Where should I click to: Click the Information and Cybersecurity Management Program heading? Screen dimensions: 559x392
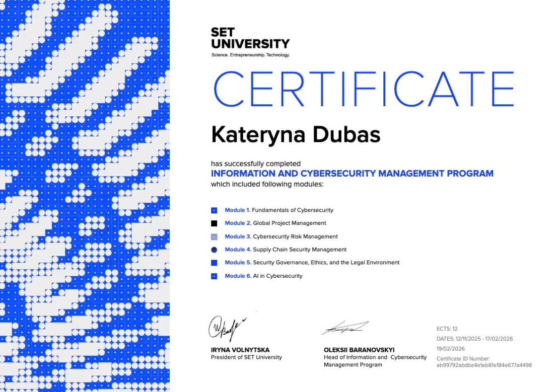click(x=352, y=174)
